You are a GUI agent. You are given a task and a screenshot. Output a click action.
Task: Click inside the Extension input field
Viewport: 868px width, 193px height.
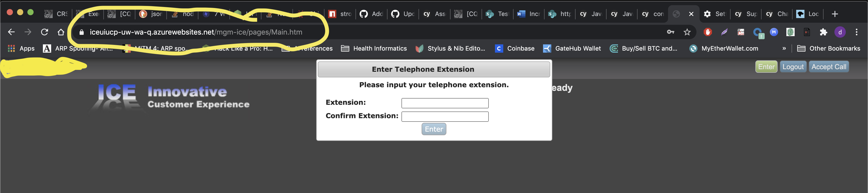pos(444,103)
